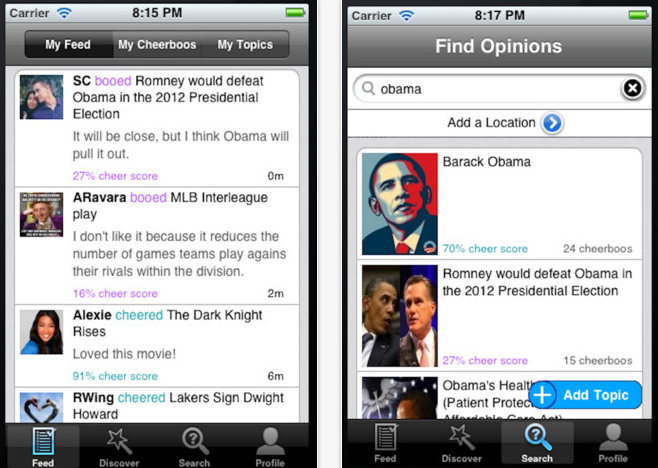The image size is (658, 468).
Task: Expand Add a Location arrow
Action: pyautogui.click(x=552, y=123)
